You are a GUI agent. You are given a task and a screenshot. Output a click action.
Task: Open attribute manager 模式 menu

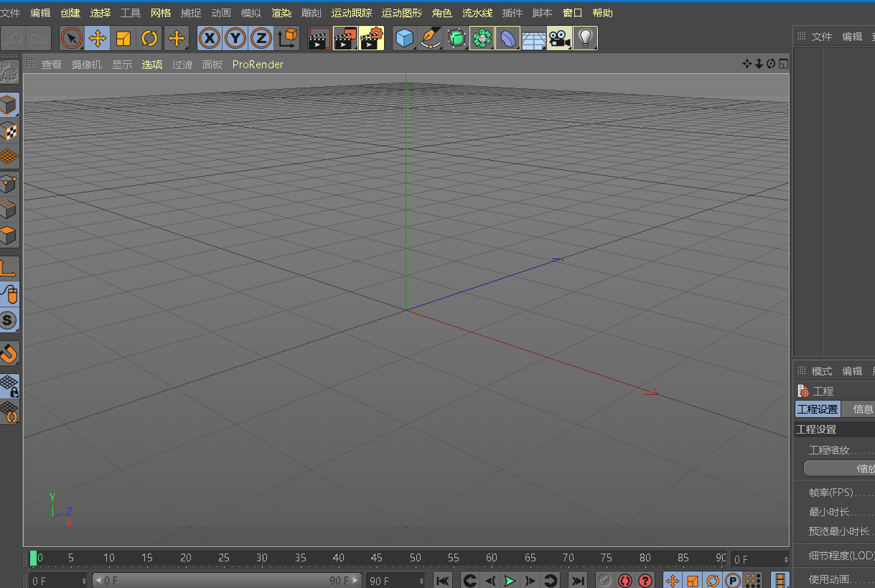tap(822, 371)
